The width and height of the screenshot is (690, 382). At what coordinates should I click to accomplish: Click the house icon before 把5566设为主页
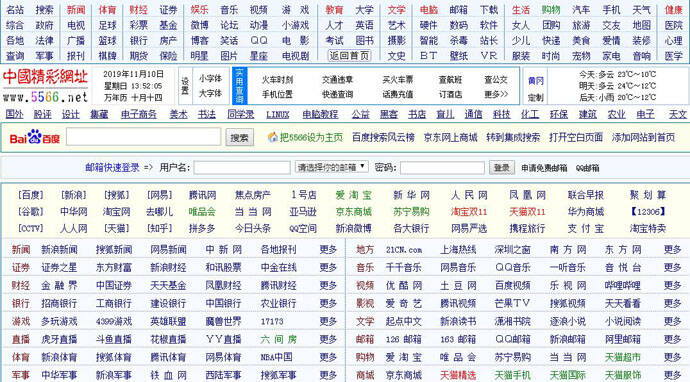(273, 137)
